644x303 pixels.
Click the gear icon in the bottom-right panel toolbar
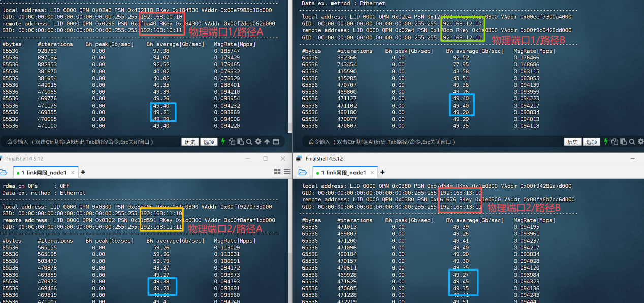[640, 142]
